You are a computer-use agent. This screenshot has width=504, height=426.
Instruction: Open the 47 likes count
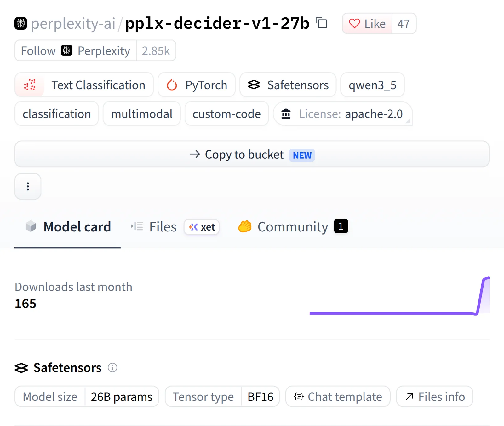(404, 24)
